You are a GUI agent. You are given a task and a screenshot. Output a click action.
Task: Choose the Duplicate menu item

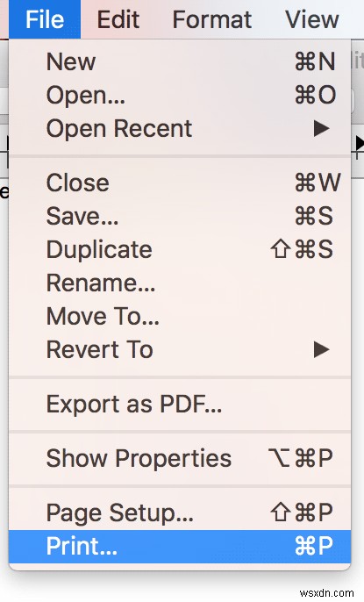click(x=180, y=249)
